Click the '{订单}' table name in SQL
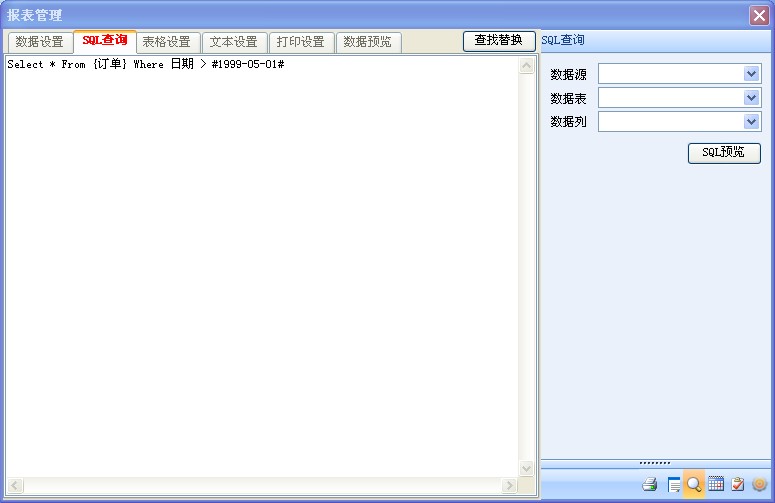 tap(110, 64)
